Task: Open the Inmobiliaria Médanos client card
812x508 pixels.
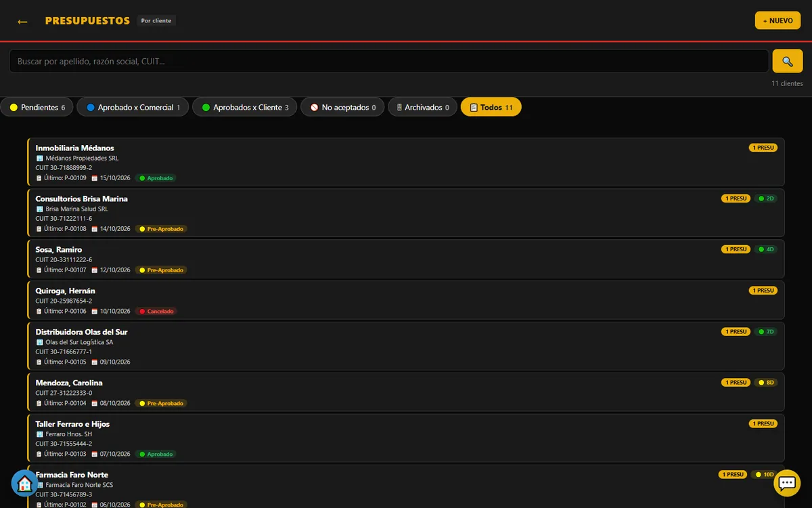Action: click(406, 163)
